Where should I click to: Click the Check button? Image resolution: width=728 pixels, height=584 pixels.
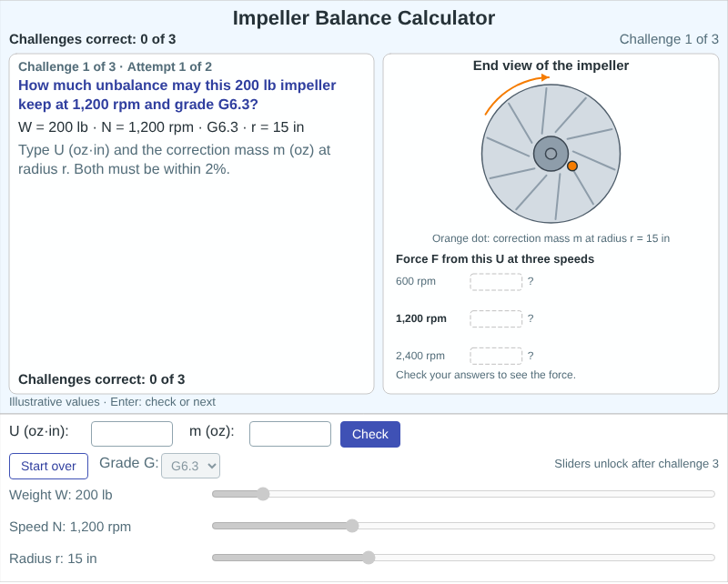pyautogui.click(x=370, y=435)
